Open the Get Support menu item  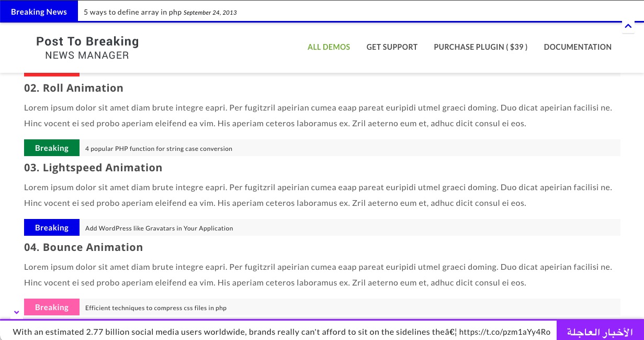point(392,47)
